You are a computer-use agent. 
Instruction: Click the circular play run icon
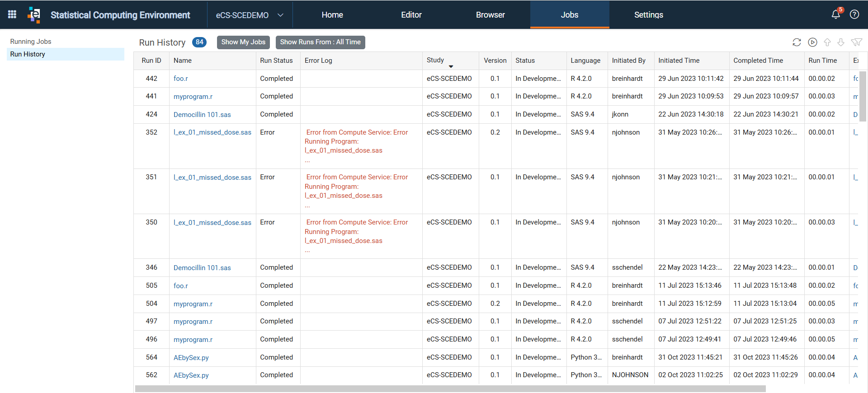(812, 42)
